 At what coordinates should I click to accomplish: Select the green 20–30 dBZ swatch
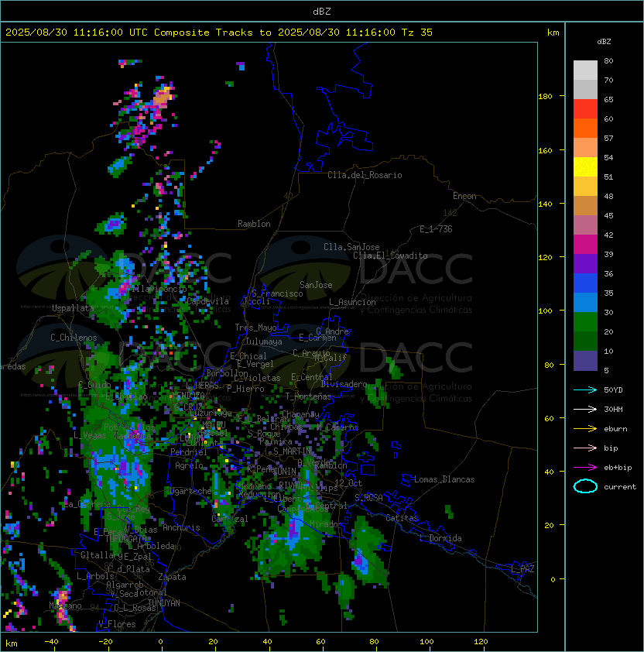tap(585, 322)
